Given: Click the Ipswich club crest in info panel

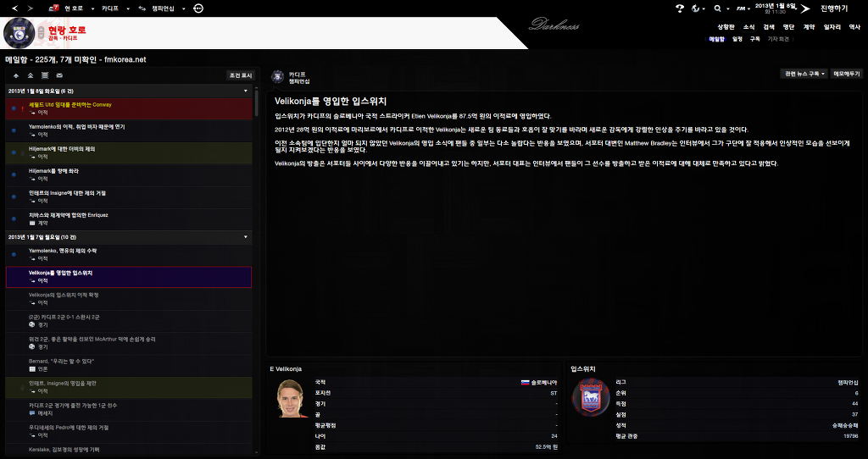Looking at the screenshot, I should [x=590, y=397].
